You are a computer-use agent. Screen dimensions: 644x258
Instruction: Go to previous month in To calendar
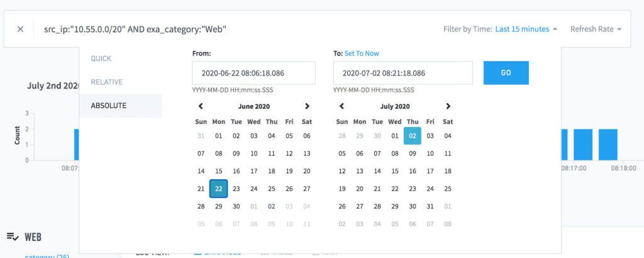tap(341, 106)
